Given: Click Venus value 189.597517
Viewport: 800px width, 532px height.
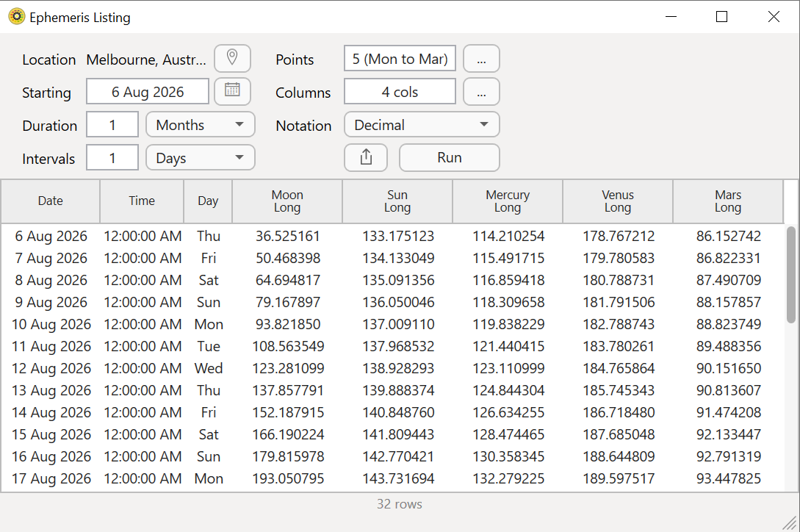Looking at the screenshot, I should 619,478.
